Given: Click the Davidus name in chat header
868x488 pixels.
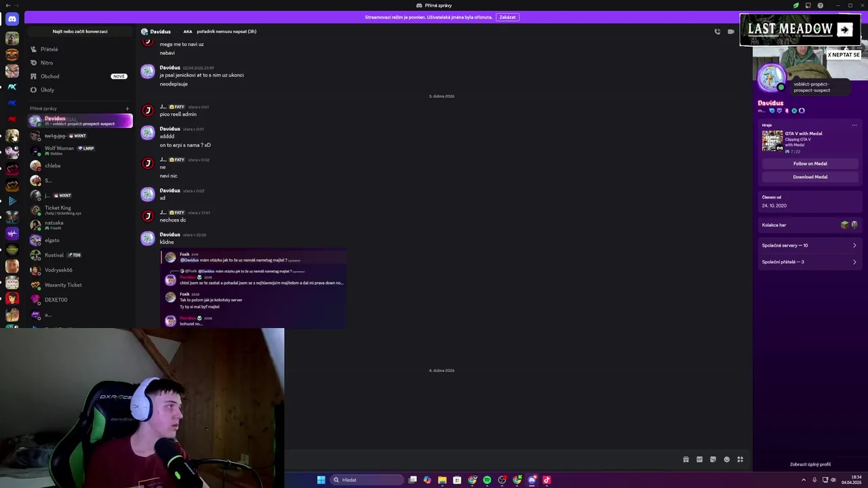Looking at the screenshot, I should click(x=160, y=31).
